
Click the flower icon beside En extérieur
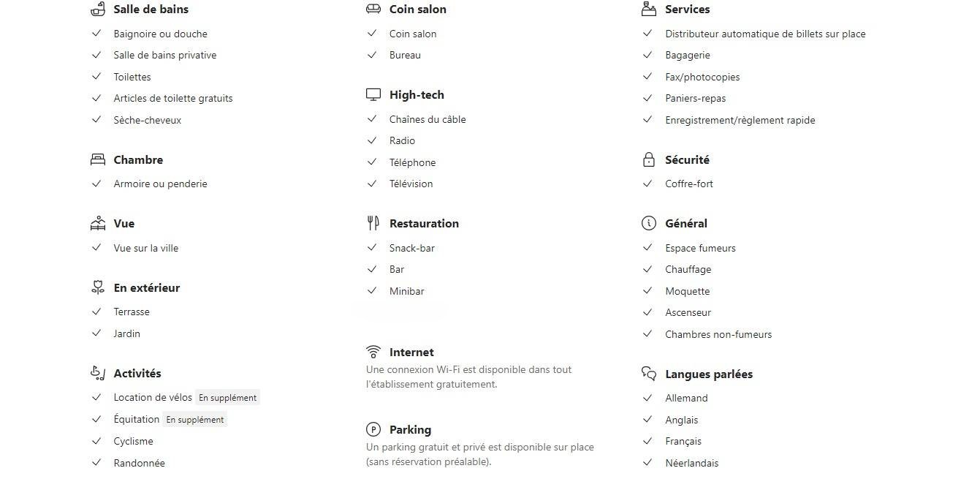pos(98,287)
